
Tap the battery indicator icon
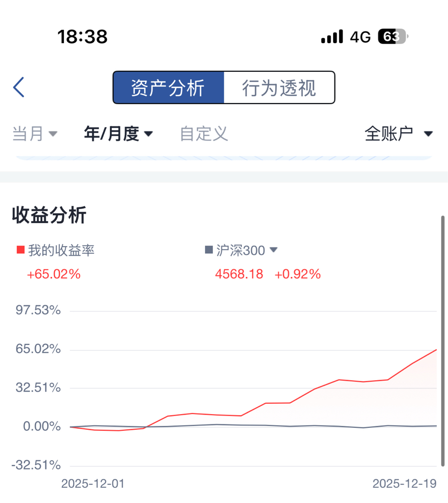tap(392, 37)
